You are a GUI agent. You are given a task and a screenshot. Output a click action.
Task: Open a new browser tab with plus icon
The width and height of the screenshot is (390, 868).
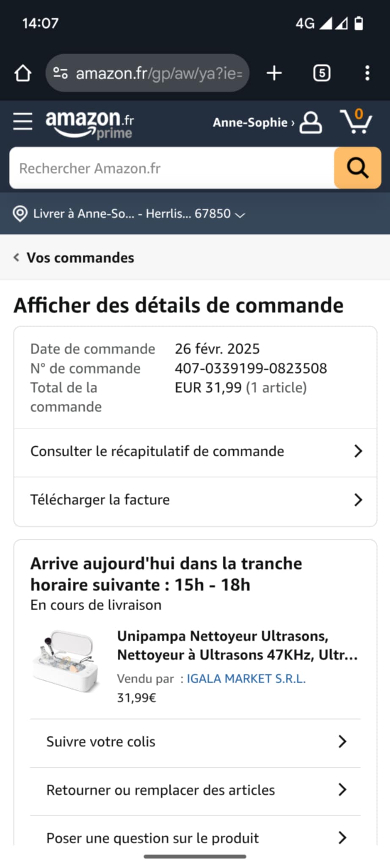pyautogui.click(x=274, y=73)
